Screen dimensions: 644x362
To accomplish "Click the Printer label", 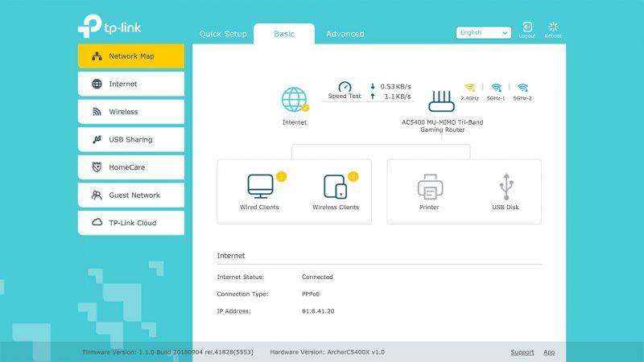I will point(429,208).
